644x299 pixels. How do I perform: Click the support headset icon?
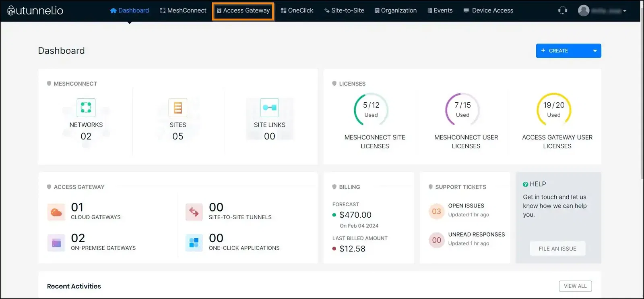[563, 10]
